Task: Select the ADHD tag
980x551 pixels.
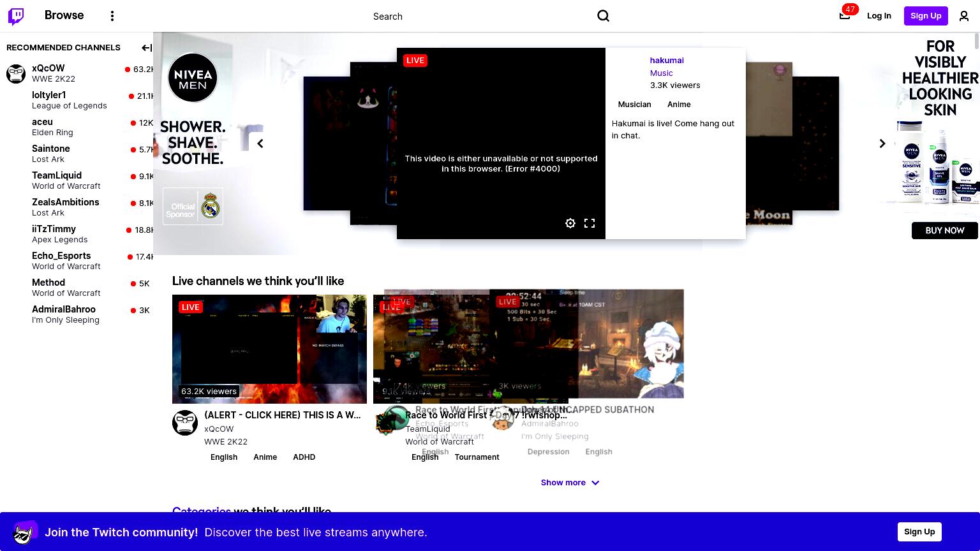Action: pyautogui.click(x=304, y=457)
